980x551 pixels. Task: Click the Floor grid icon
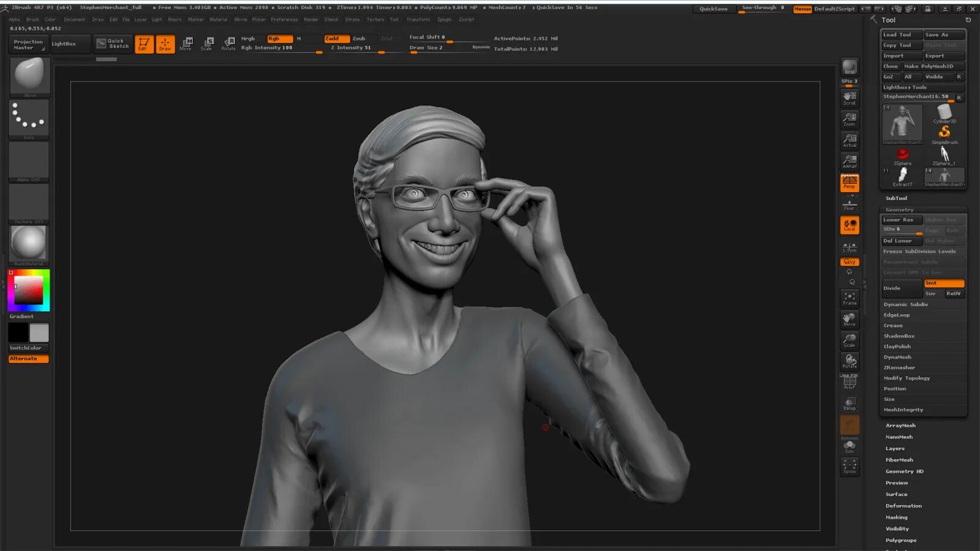850,204
